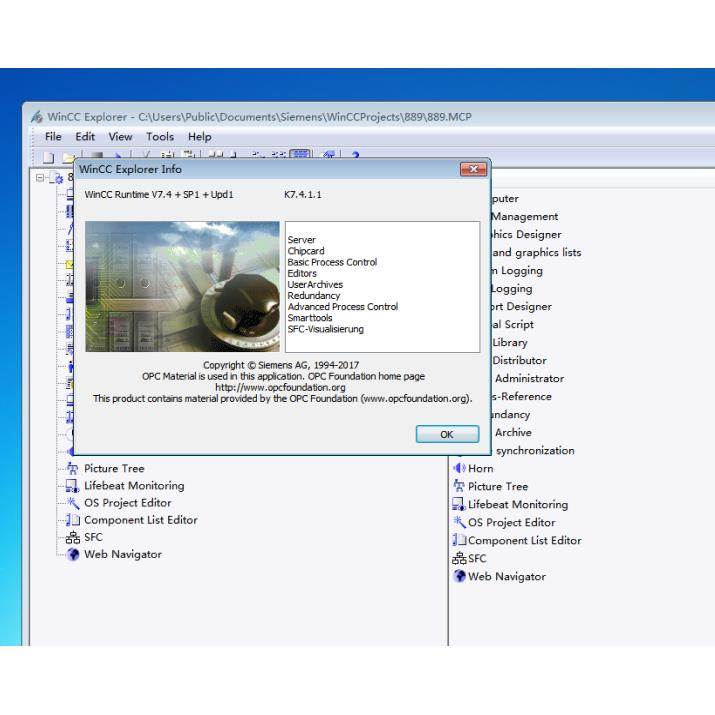Click the Component List Editor icon in the right pane
The width and height of the screenshot is (715, 715).
[459, 540]
